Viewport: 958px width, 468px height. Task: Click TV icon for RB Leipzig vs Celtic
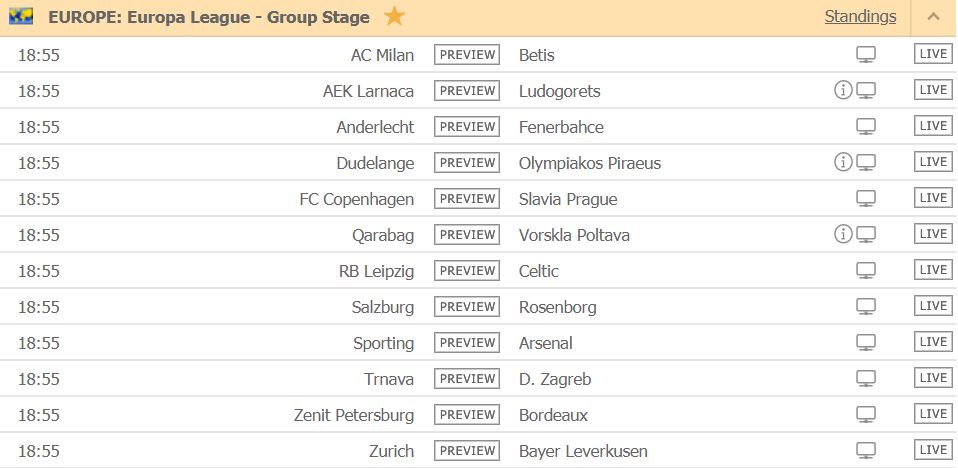click(x=866, y=271)
